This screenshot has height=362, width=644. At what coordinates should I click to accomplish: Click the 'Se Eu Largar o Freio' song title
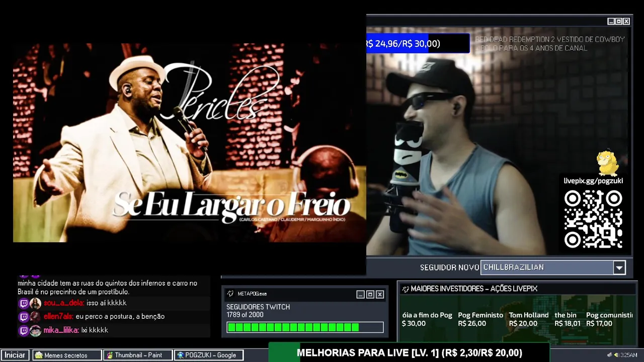pos(231,205)
